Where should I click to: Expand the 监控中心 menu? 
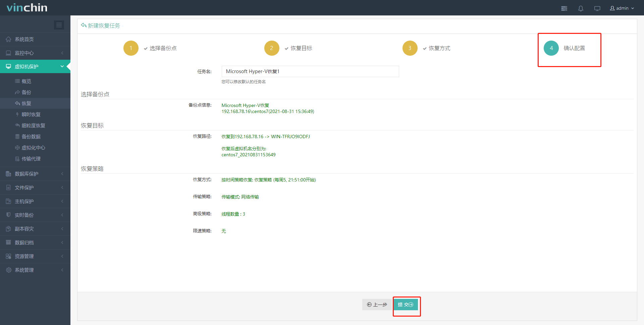pos(35,53)
